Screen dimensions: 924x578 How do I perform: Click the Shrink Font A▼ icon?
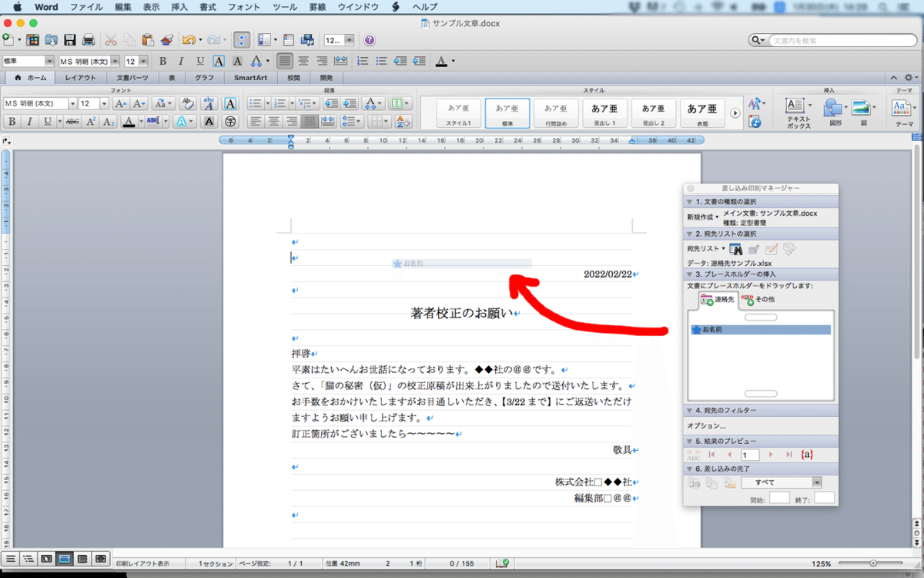pos(139,103)
